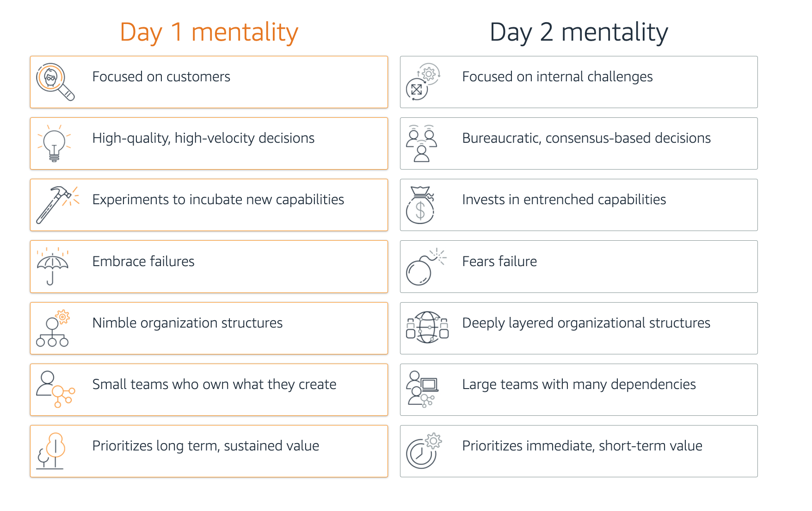Click the clock short-term value icon
Viewport: 812px width, 511px height.
pos(424,451)
